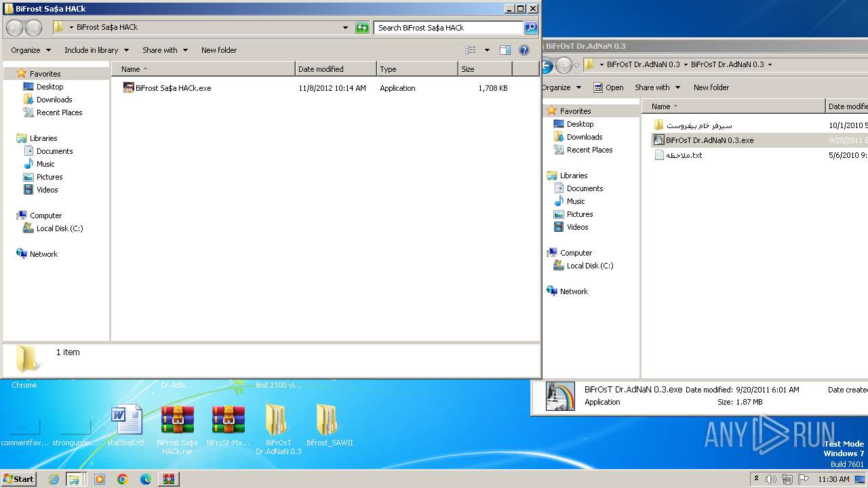Select Music in Dr.AdNaN window sidebar
868x488 pixels.
pos(576,201)
